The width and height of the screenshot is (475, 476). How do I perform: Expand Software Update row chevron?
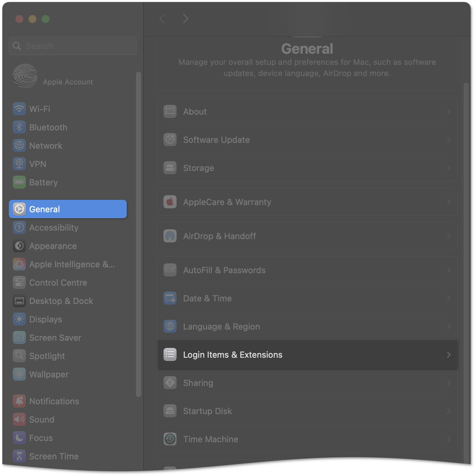[x=449, y=140]
